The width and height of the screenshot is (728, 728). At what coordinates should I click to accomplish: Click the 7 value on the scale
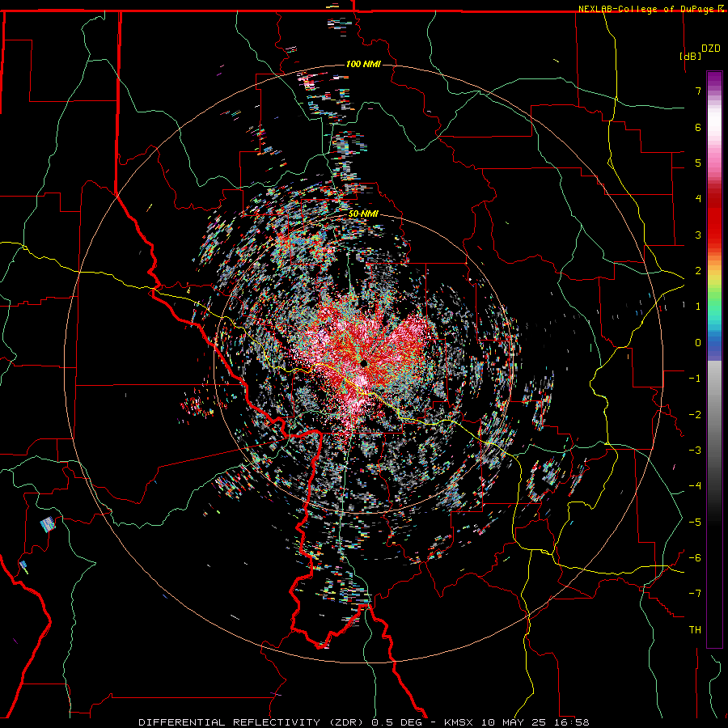pyautogui.click(x=698, y=91)
